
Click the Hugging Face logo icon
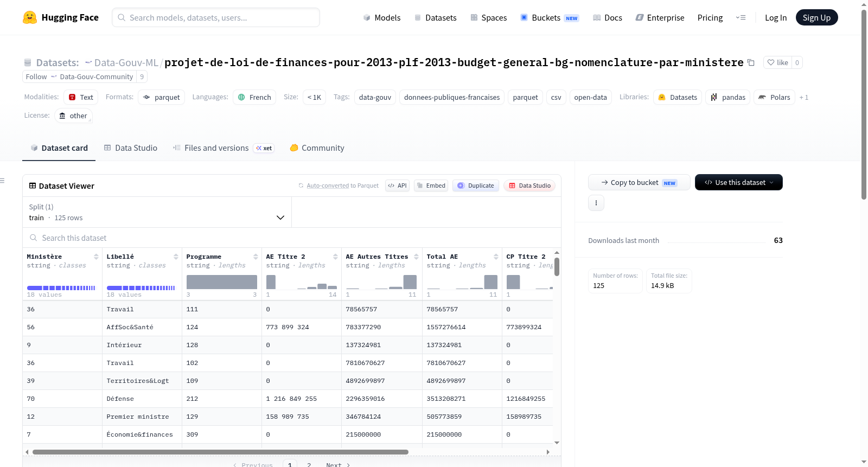click(x=30, y=17)
